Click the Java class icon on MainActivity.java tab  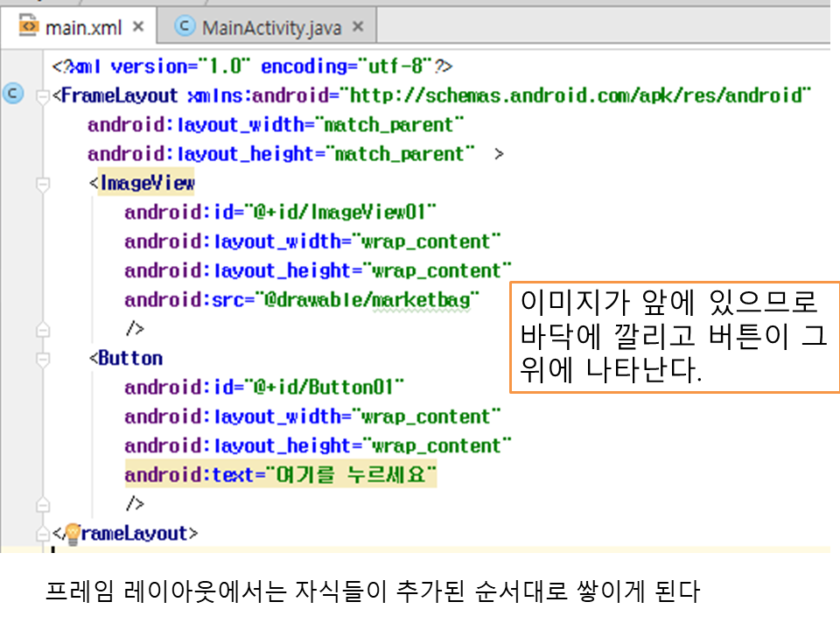185,27
